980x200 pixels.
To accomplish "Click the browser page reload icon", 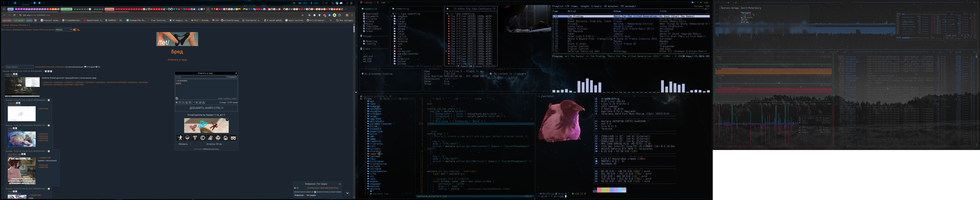I will [x=14, y=15].
